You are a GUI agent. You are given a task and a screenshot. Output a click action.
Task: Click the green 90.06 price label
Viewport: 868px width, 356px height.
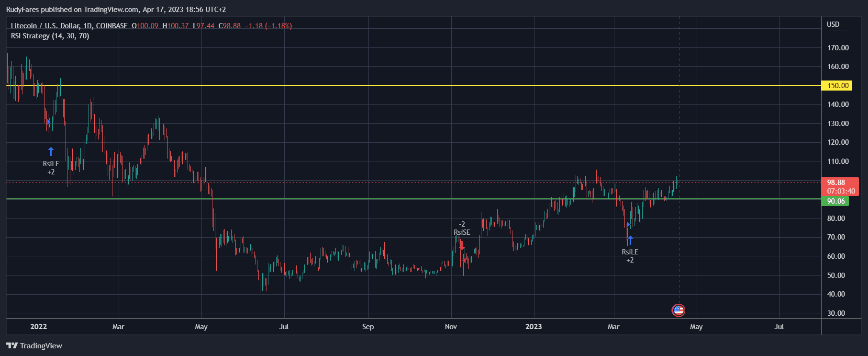click(x=835, y=201)
